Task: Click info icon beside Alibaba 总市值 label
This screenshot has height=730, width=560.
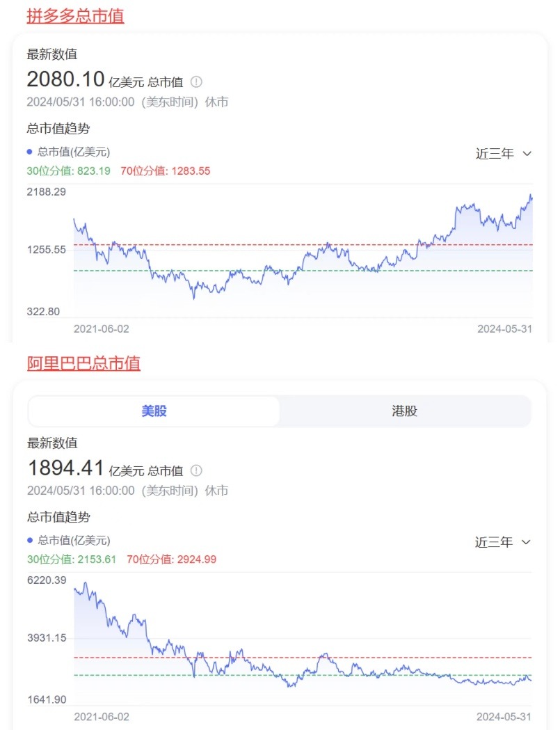Action: tap(196, 470)
